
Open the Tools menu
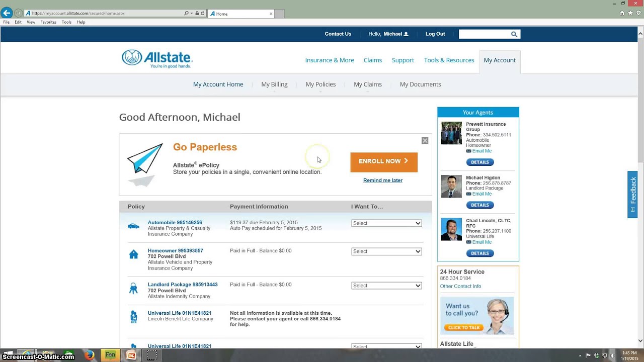pyautogui.click(x=66, y=22)
